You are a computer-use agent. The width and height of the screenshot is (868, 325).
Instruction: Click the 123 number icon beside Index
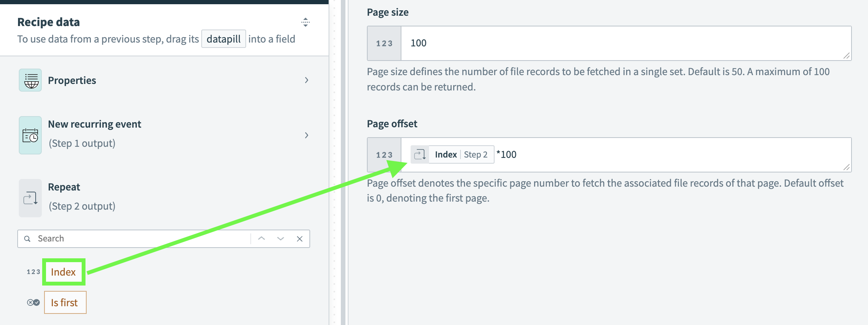[x=33, y=272]
